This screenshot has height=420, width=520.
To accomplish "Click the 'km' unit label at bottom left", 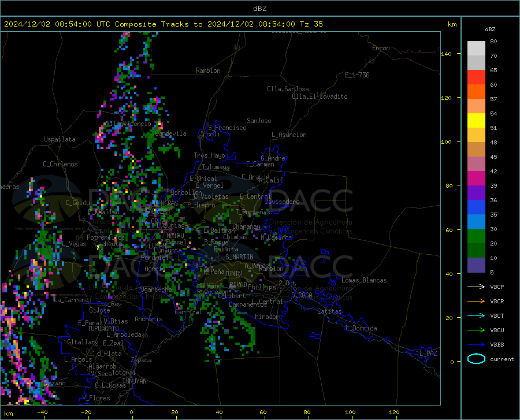I will 8,414.
